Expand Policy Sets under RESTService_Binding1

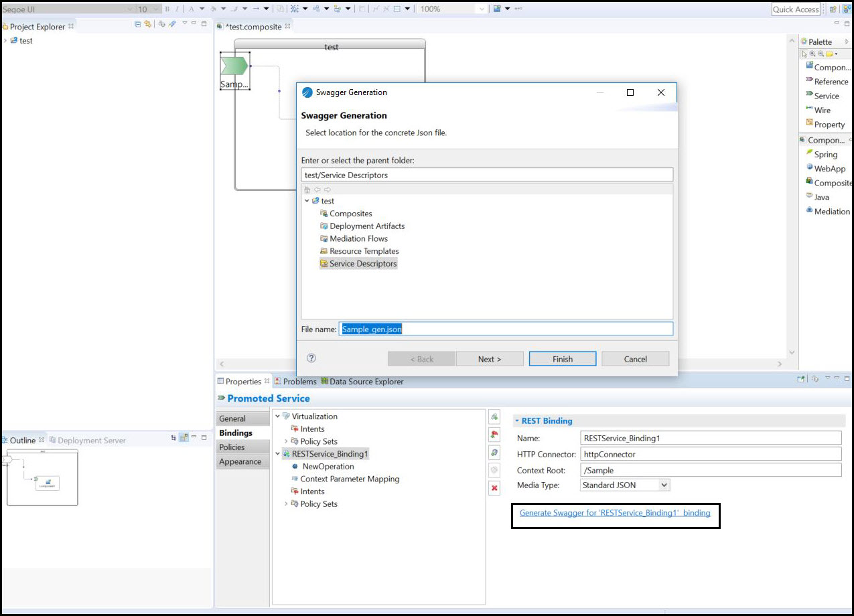pyautogui.click(x=286, y=504)
